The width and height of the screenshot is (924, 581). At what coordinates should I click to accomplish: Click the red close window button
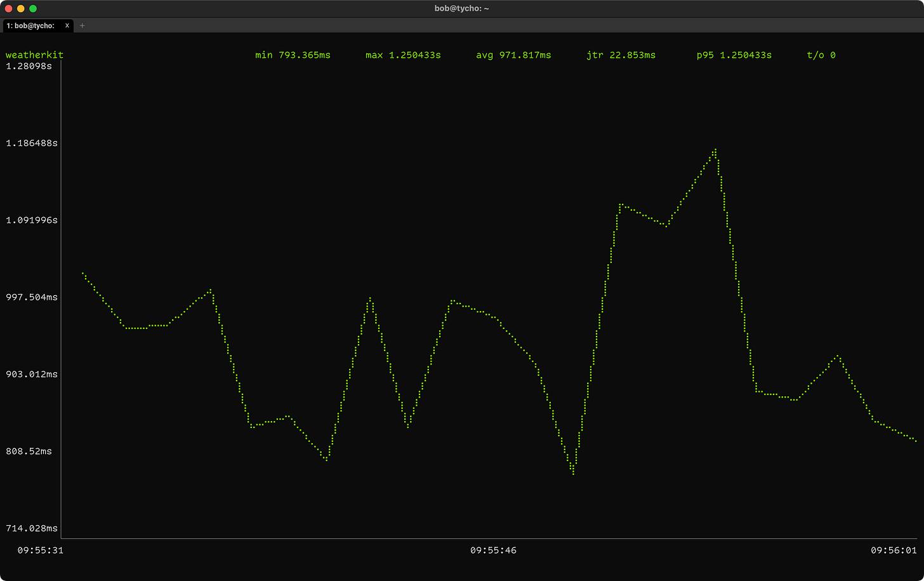point(9,8)
